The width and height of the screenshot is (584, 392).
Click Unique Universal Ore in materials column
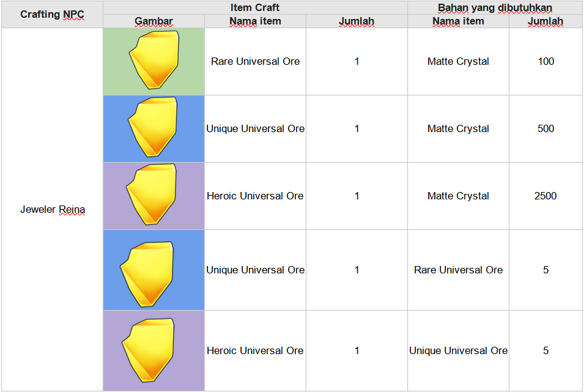458,350
